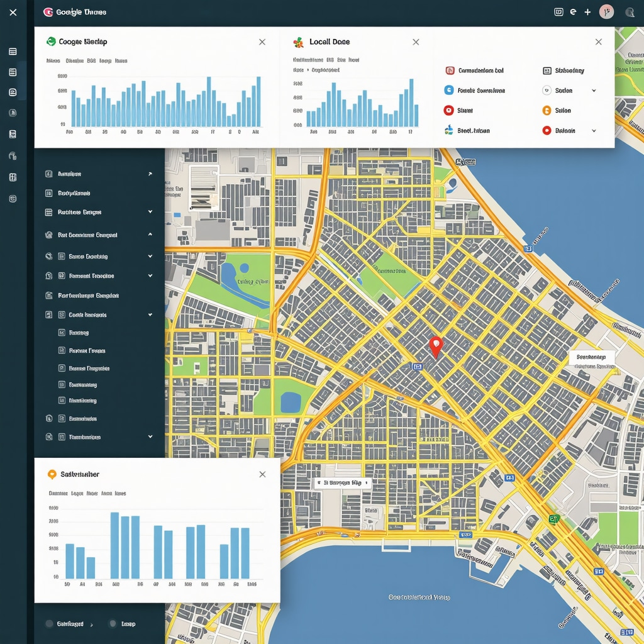Click the red rounded-square icon in the legend panel

pos(450,70)
